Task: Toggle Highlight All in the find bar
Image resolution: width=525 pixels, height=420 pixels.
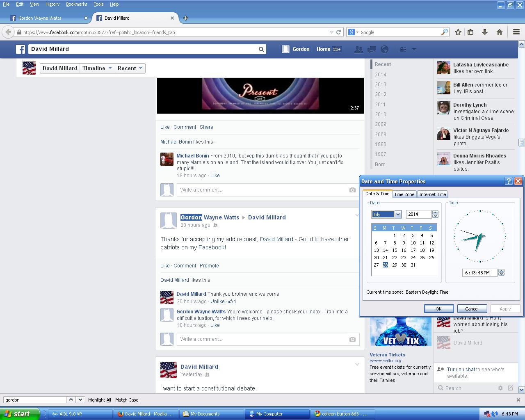Action: 99,400
